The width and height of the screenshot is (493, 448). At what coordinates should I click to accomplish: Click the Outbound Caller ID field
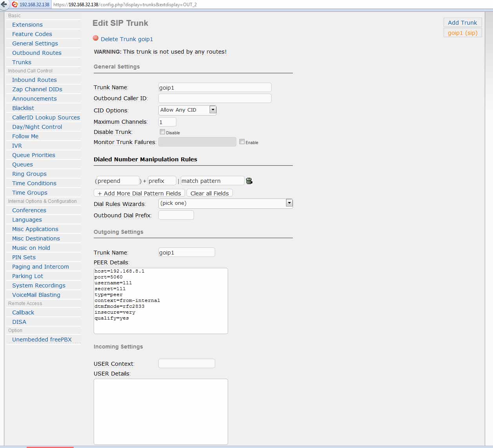(215, 98)
